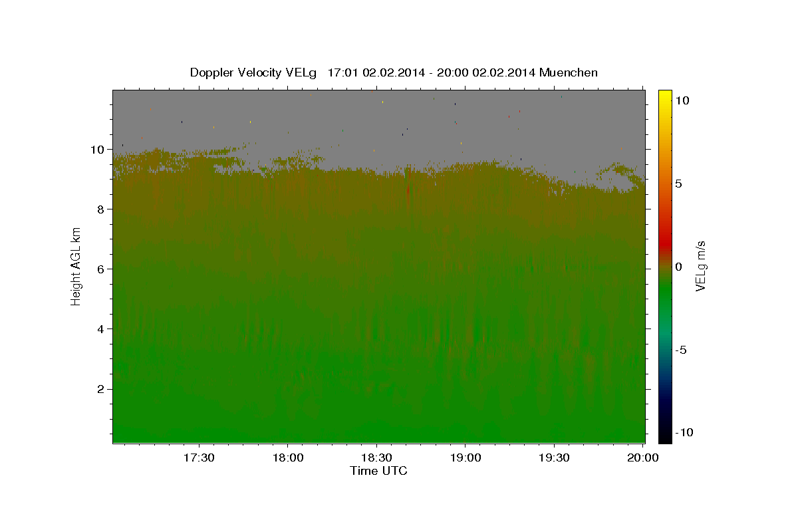Click the colorbar value label 0

click(x=678, y=267)
